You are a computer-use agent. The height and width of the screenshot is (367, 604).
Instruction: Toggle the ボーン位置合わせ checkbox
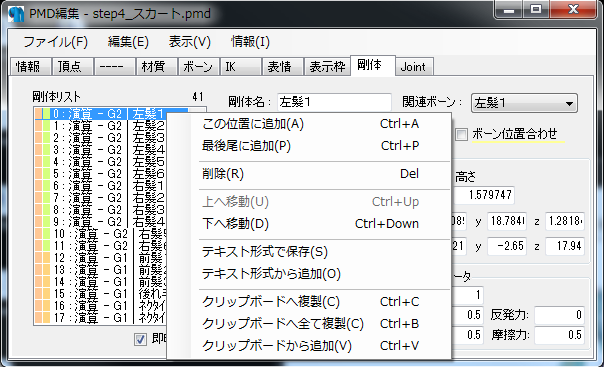(x=461, y=135)
